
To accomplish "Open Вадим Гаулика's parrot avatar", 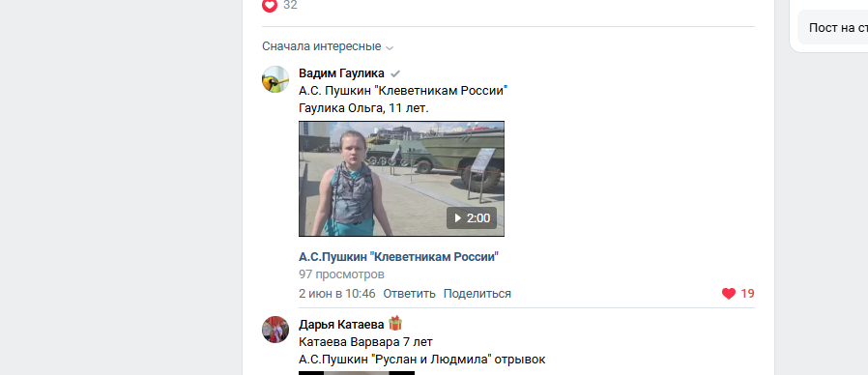I will (275, 79).
